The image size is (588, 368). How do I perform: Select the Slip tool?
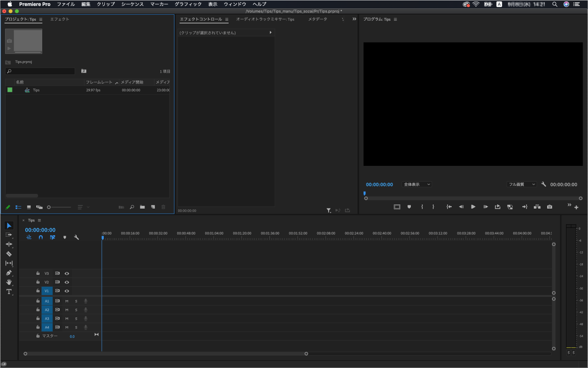pyautogui.click(x=9, y=263)
